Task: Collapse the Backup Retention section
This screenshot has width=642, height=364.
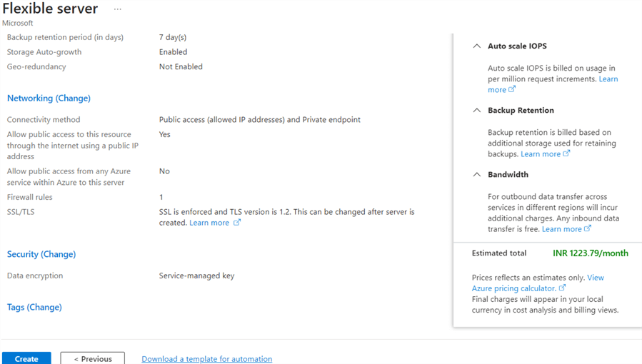Action: (x=477, y=111)
